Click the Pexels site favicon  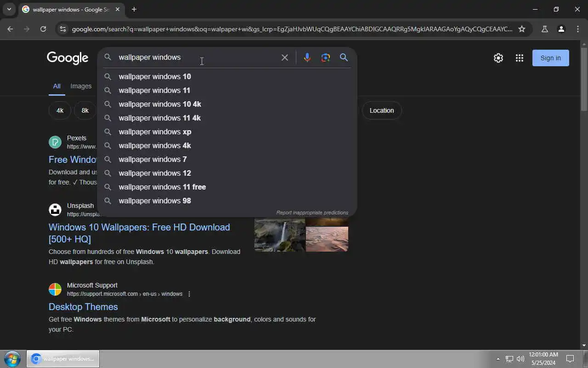[x=55, y=142]
